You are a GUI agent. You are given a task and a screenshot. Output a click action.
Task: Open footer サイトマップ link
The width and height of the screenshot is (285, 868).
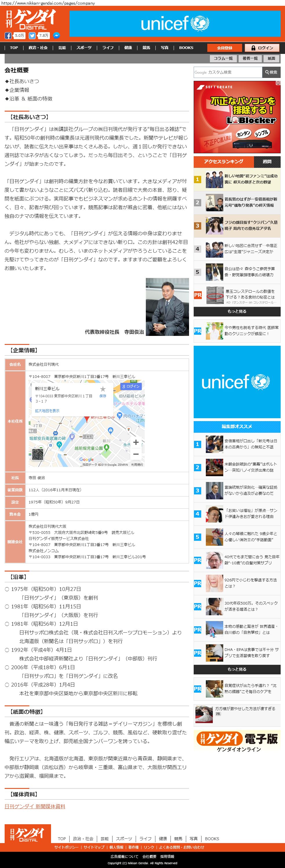click(94, 847)
